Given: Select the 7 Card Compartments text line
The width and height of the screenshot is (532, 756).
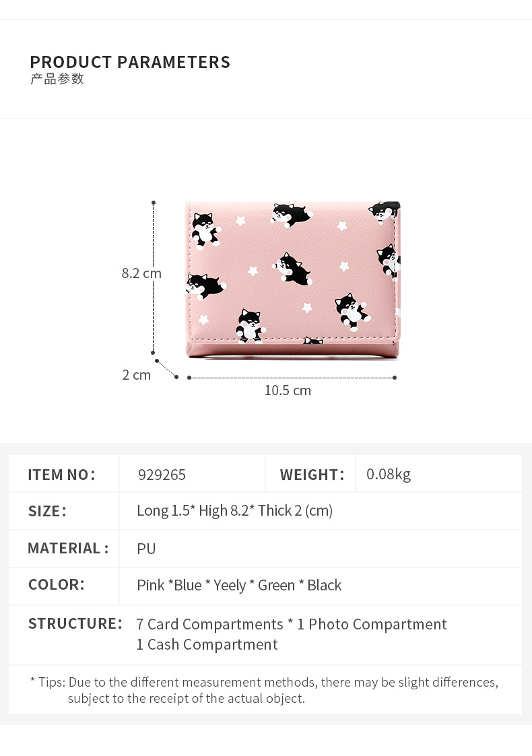Looking at the screenshot, I should point(291,624).
